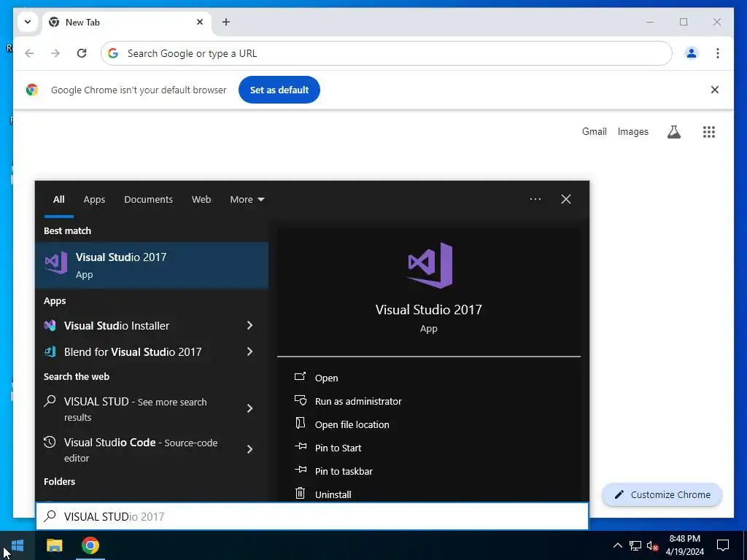
Task: Open the Windows Start button
Action: (18, 545)
